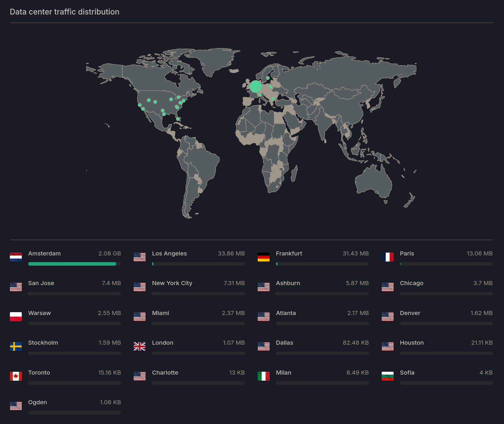Click the UK flag beside London

click(139, 346)
